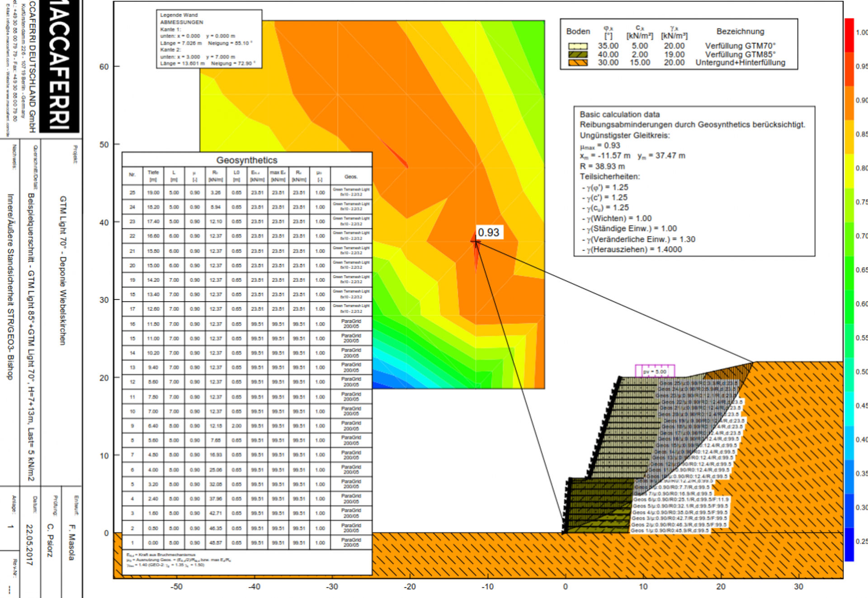Click the Maccaferri logo

click(x=59, y=66)
